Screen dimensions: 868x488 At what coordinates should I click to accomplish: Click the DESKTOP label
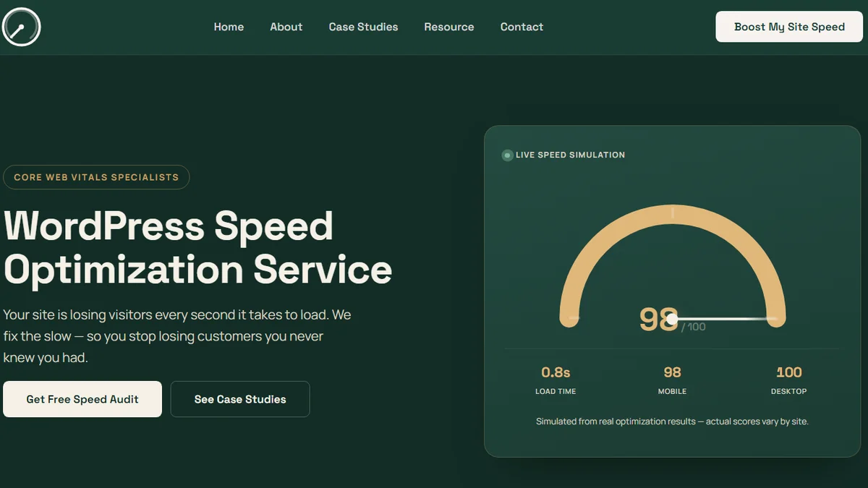pyautogui.click(x=788, y=391)
